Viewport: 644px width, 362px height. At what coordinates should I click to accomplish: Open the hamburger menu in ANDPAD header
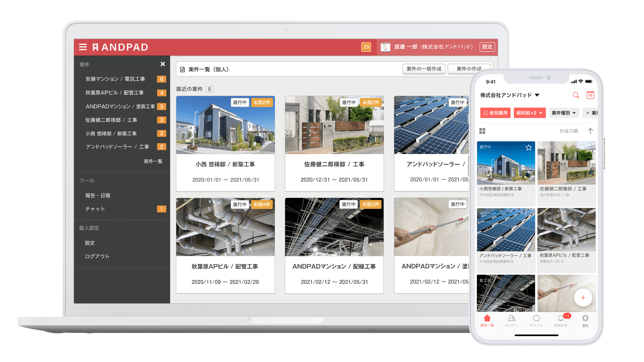83,47
